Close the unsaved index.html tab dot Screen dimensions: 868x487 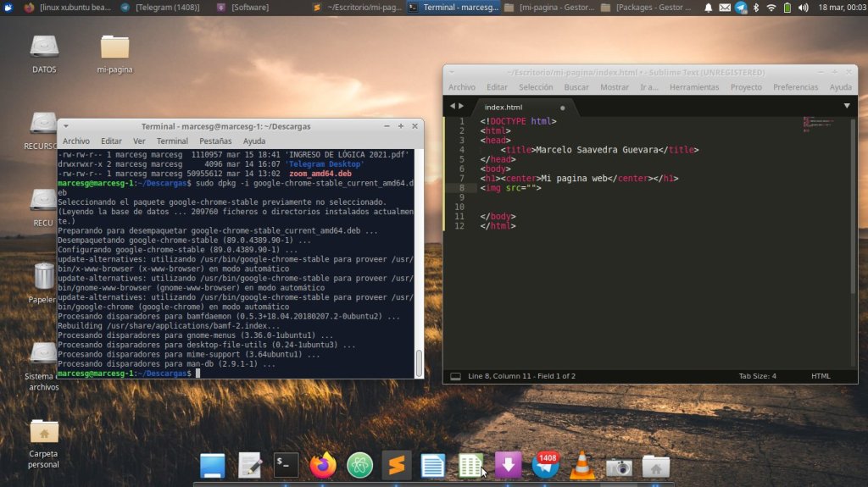coord(562,108)
